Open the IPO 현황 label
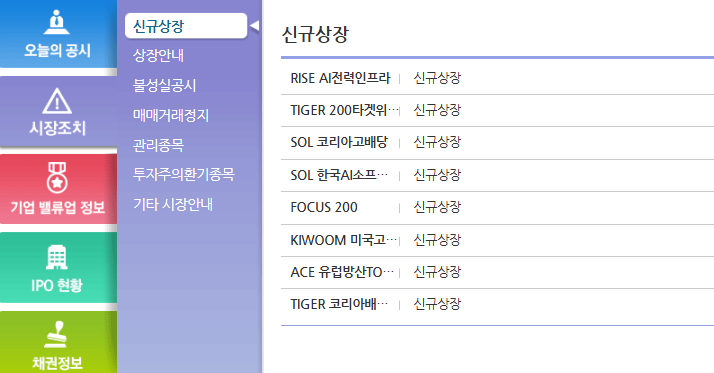The width and height of the screenshot is (714, 373). pyautogui.click(x=57, y=286)
